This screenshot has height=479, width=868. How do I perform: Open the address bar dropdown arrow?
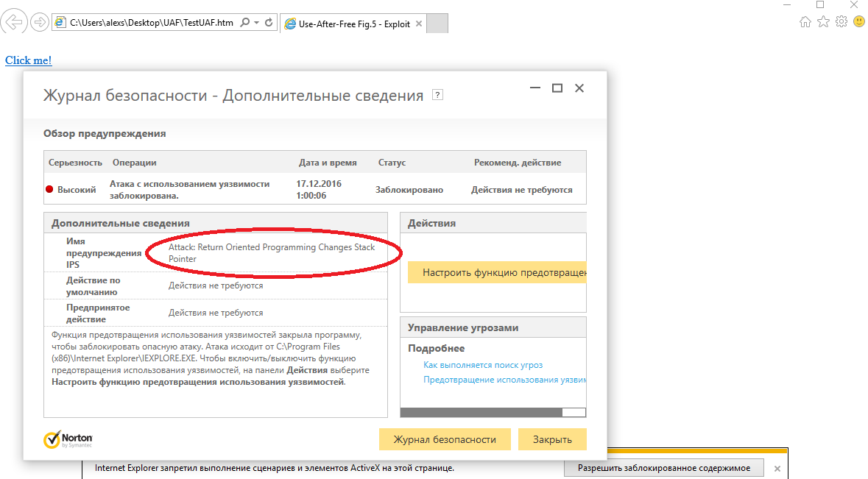pos(256,23)
